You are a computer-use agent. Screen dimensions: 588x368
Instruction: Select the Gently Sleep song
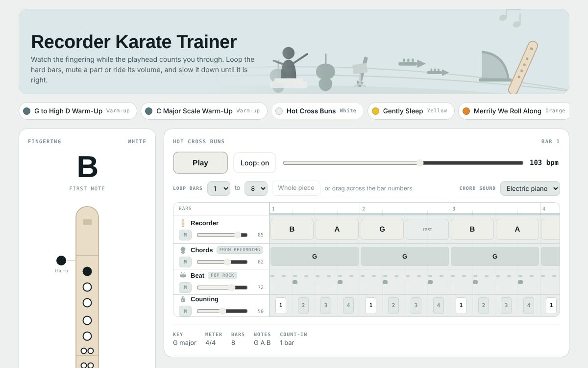coord(411,111)
